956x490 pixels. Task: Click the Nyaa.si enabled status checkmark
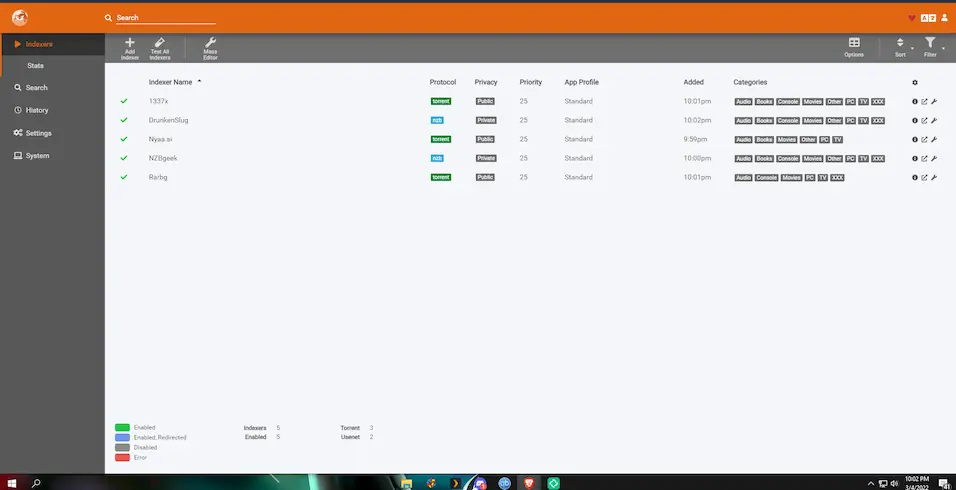coord(124,139)
